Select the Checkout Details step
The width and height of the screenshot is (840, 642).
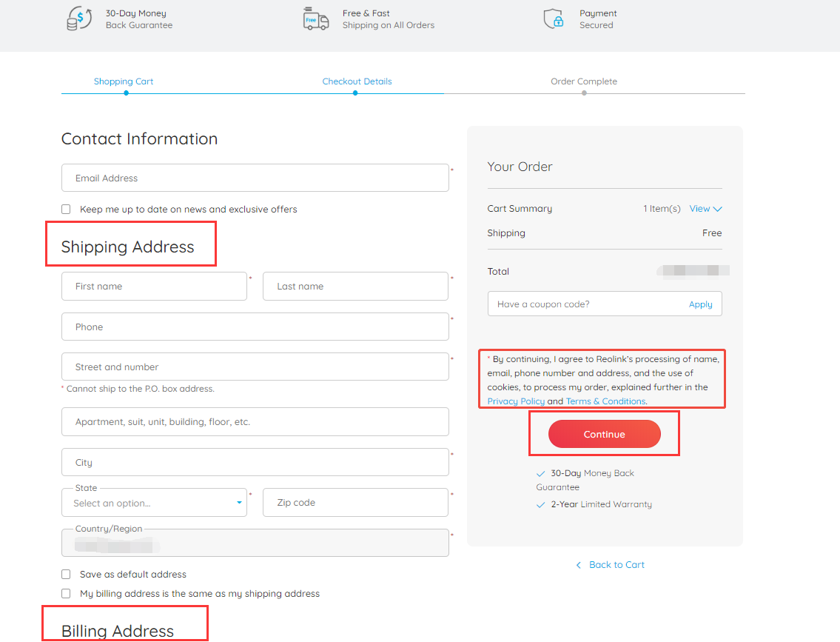(x=357, y=81)
